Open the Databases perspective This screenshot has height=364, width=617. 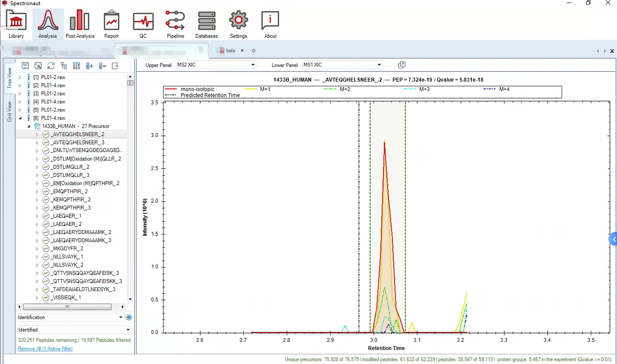click(x=206, y=24)
